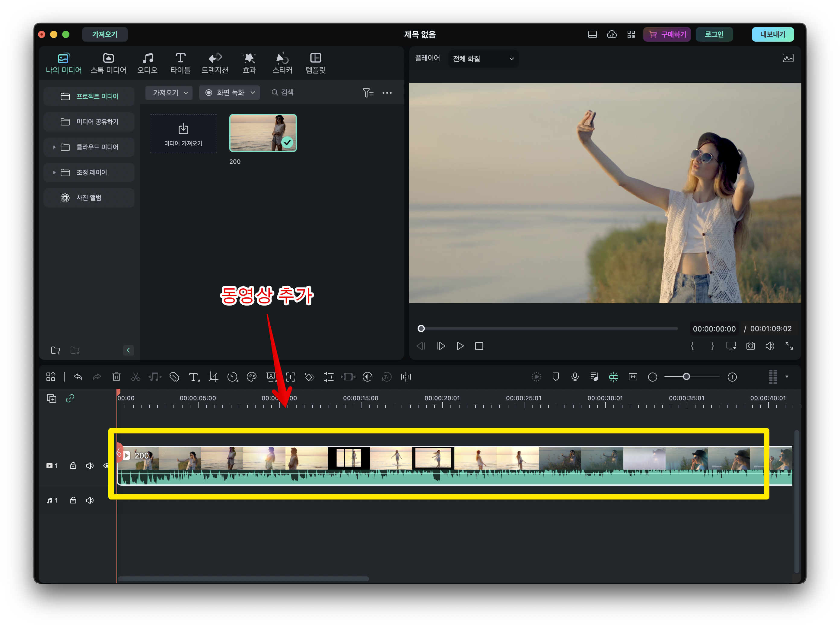This screenshot has width=840, height=628.
Task: Select the crop tool in timeline toolbar
Action: pyautogui.click(x=213, y=377)
